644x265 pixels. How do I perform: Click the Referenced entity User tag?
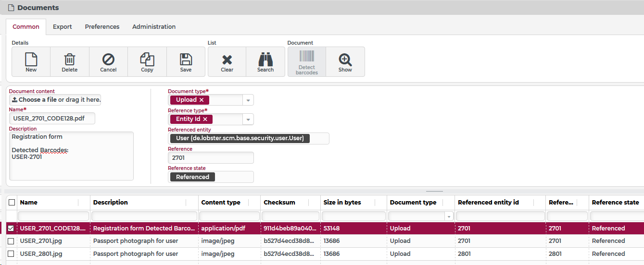240,138
